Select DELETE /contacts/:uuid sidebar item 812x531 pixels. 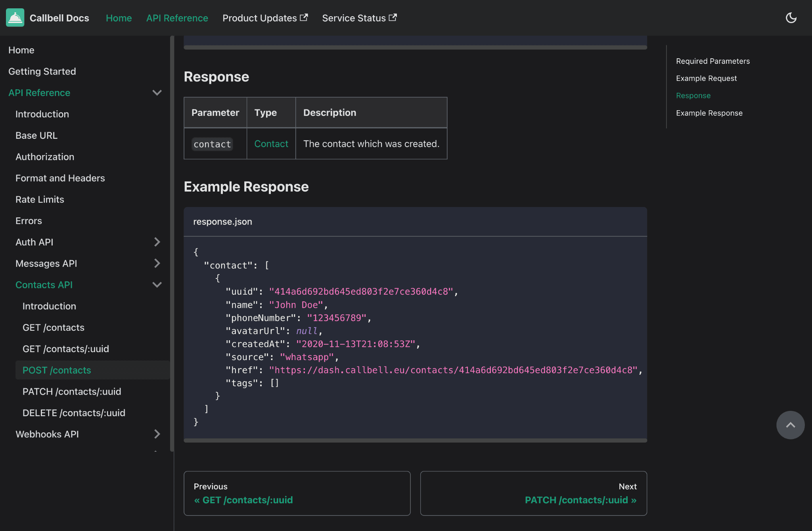click(x=73, y=412)
